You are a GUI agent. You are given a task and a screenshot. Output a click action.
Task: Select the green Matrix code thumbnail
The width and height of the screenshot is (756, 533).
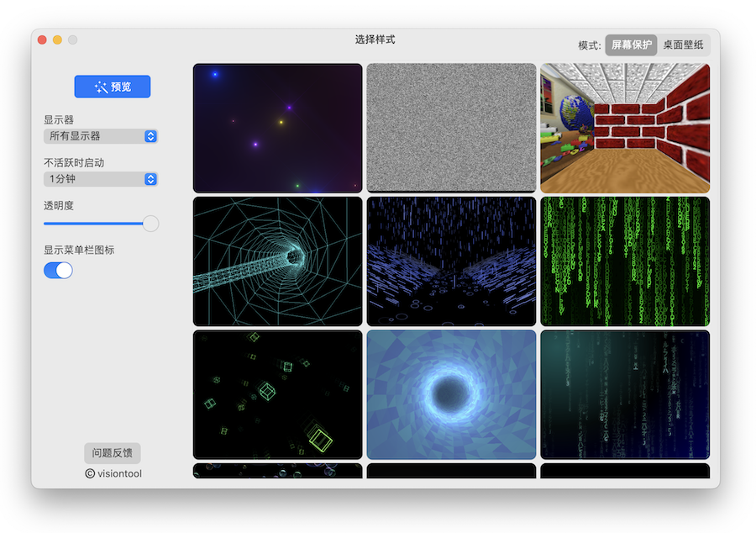pyautogui.click(x=625, y=261)
